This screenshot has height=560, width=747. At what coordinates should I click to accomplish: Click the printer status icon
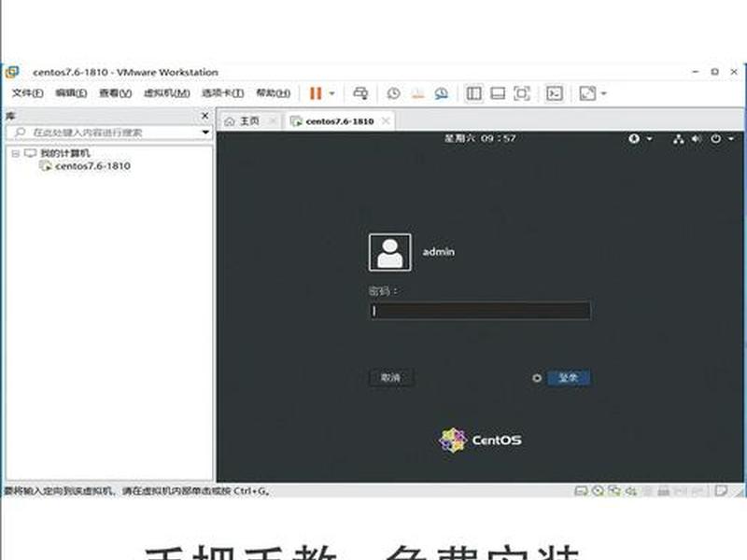pos(664,491)
